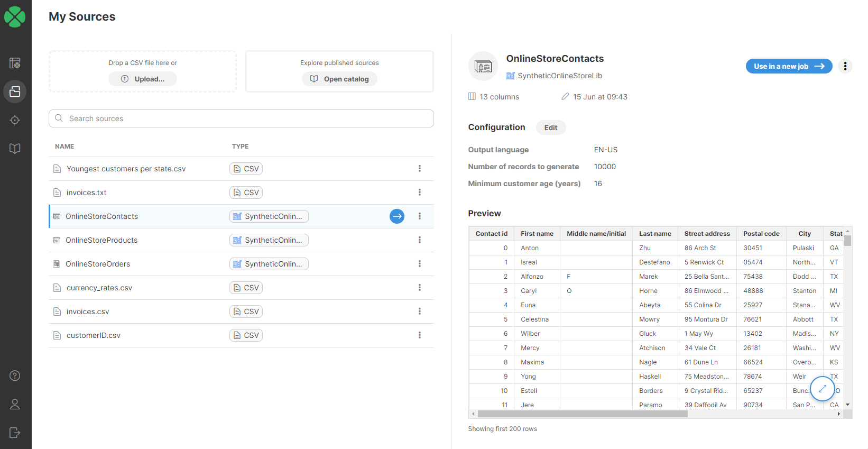Viewport: 868px width, 449px height.
Task: Click the green clover app logo
Action: tap(15, 17)
